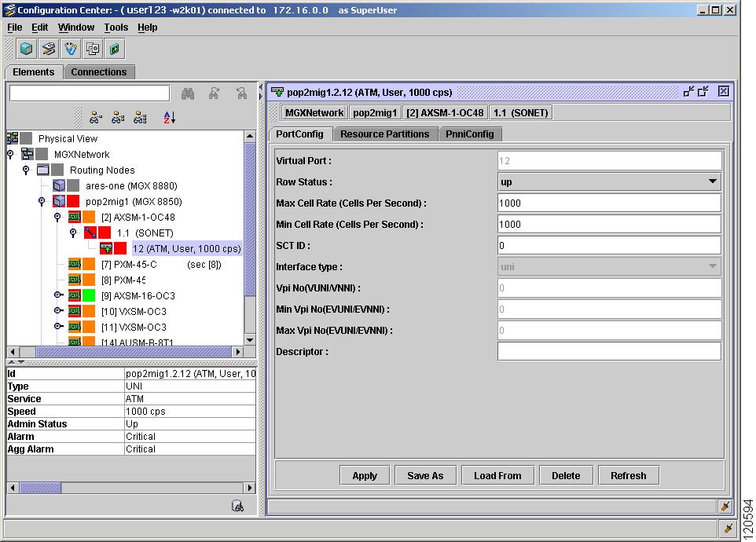Image resolution: width=756 pixels, height=542 pixels.
Task: Click the tree view icon with two squares
Action: pyautogui.click(x=118, y=117)
